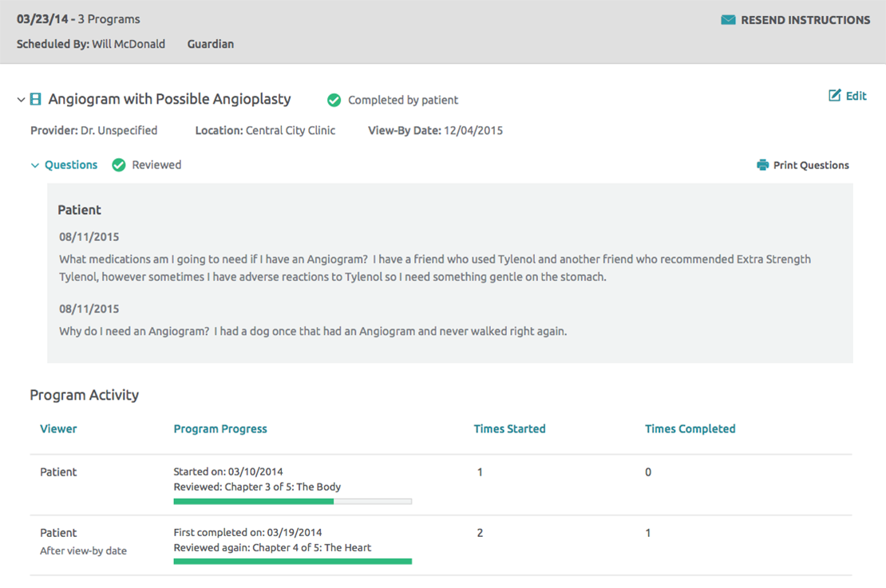This screenshot has width=886, height=588.
Task: Click the Questions link
Action: [x=71, y=165]
